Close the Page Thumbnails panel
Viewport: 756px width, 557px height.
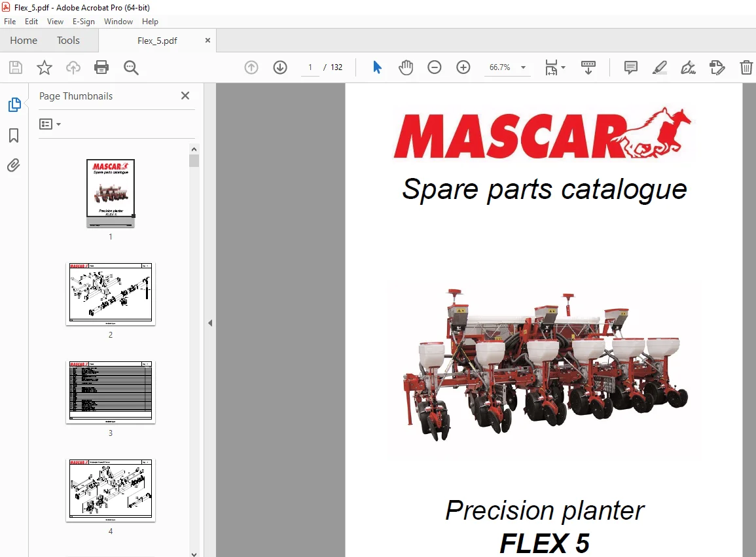[x=185, y=96]
